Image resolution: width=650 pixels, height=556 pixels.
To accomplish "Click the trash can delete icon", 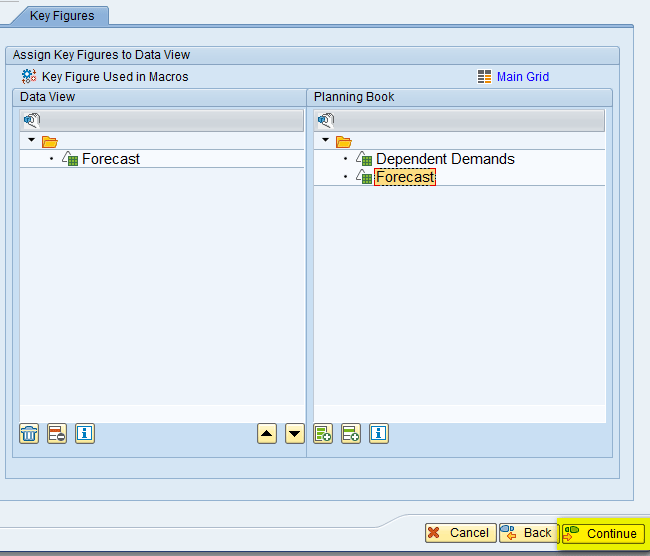I will [x=29, y=434].
